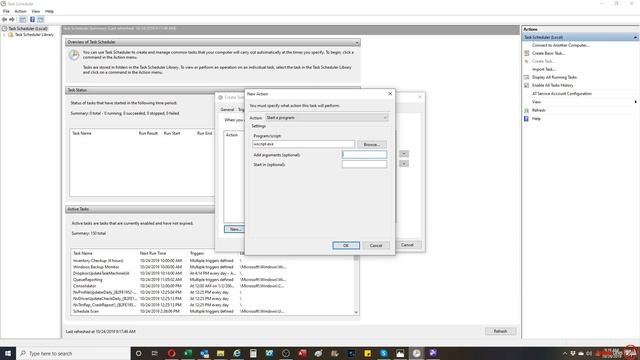Open the View menu
Image resolution: width=640 pixels, height=360 pixels.
[x=36, y=11]
